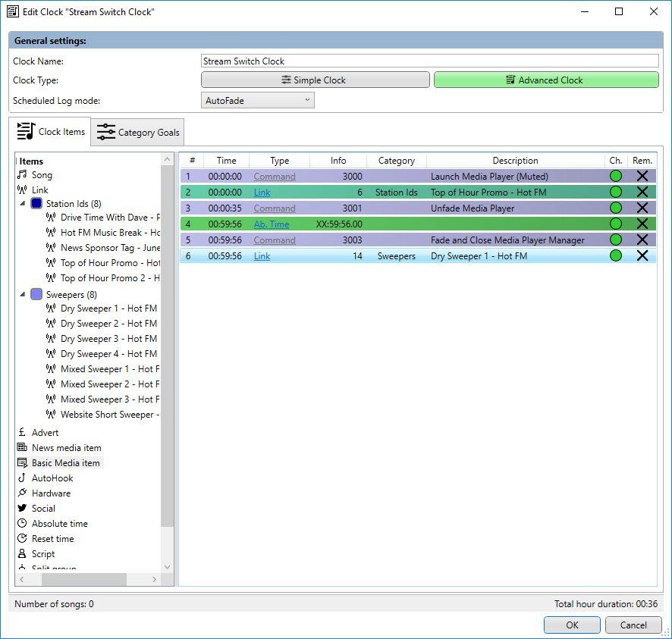The image size is (672, 639).
Task: Click the items list scroll left arrow
Action: point(21,579)
